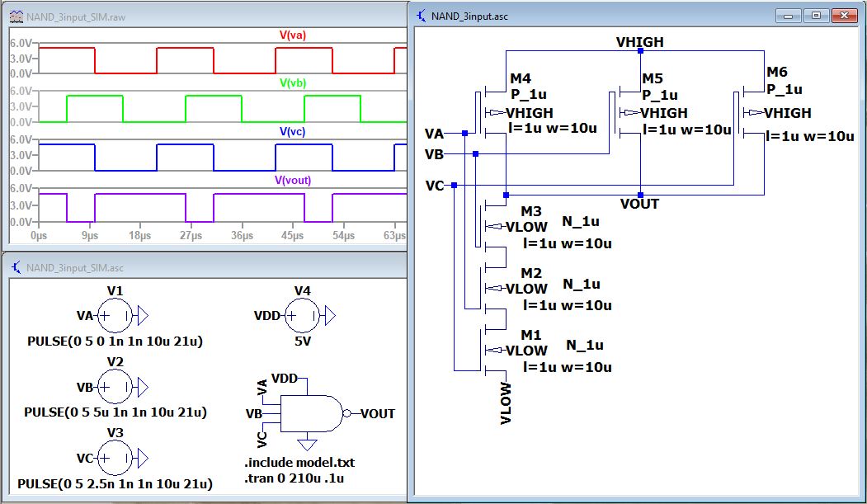Click the ground symbol below the NAND gate
The width and height of the screenshot is (867, 504).
pyautogui.click(x=307, y=444)
